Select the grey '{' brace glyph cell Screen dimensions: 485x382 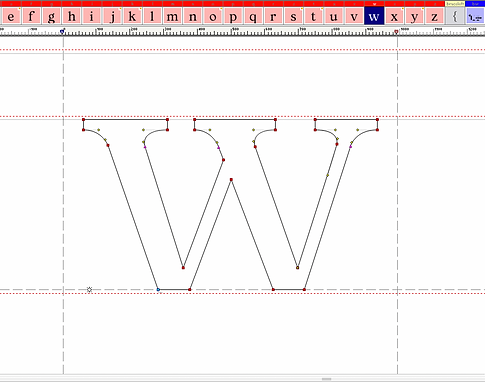pyautogui.click(x=455, y=16)
